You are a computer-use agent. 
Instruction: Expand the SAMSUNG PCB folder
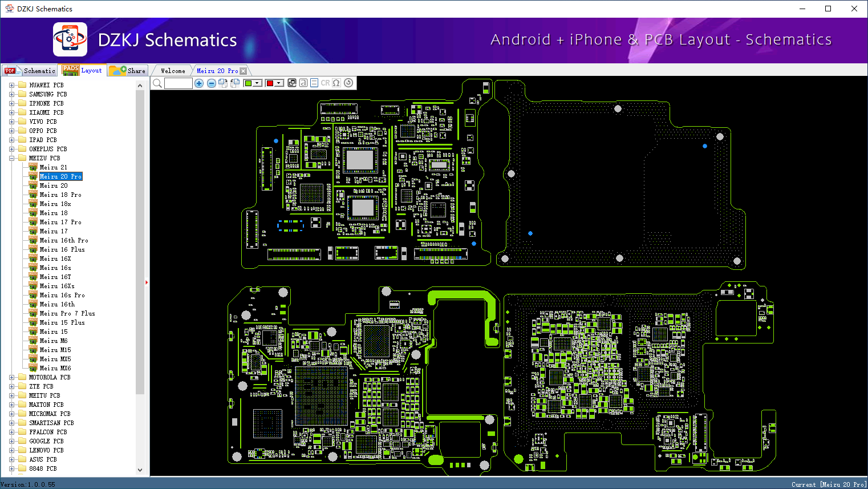(11, 94)
